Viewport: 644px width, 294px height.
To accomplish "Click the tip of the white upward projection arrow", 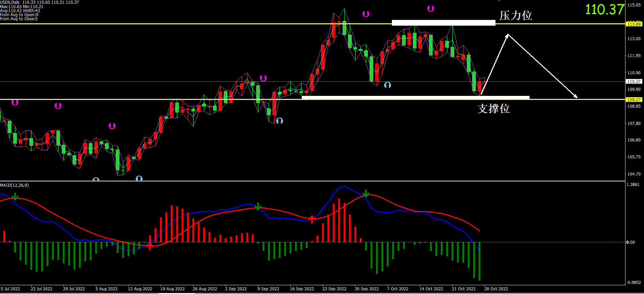I will coord(507,35).
